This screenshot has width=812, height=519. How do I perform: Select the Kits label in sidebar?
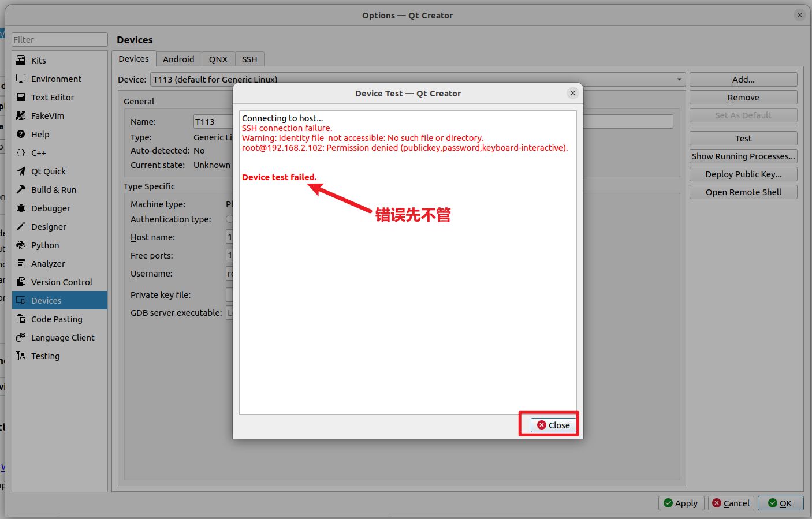point(39,60)
